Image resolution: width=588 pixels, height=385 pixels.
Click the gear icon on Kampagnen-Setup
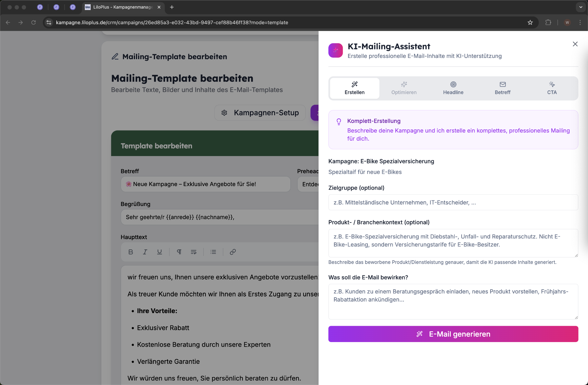point(224,113)
